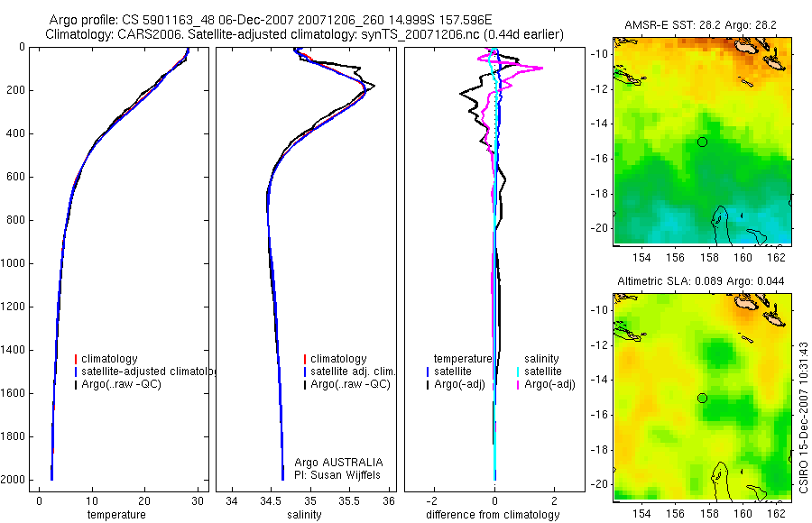
Task: Click the cyan salinity satellite legend marker
Action: (x=518, y=372)
